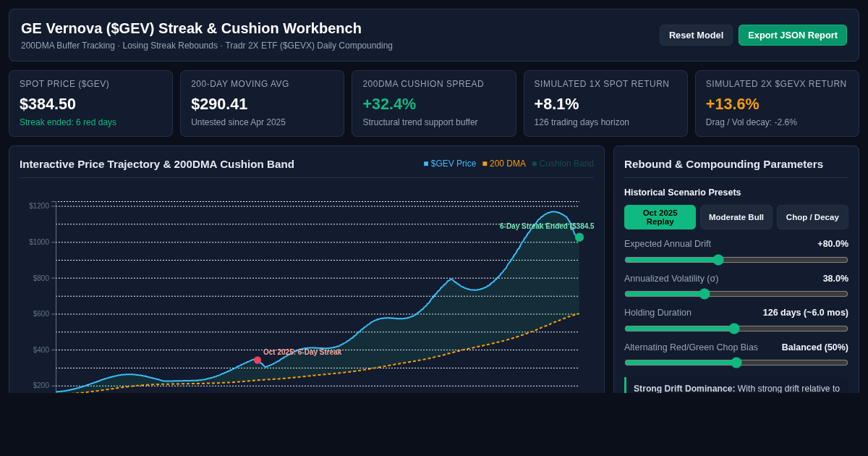
Task: Click the 38.0% volatility value
Action: point(835,279)
